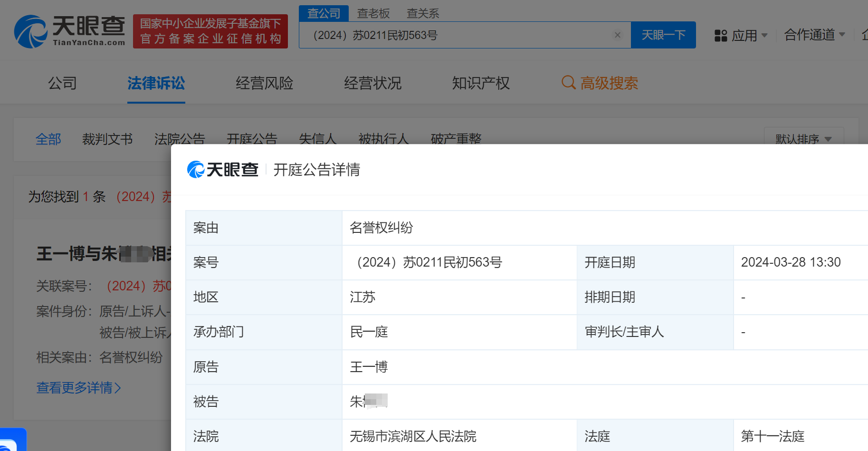Open the blue chat widget in bottom-left corner
868x451 pixels.
click(x=14, y=442)
